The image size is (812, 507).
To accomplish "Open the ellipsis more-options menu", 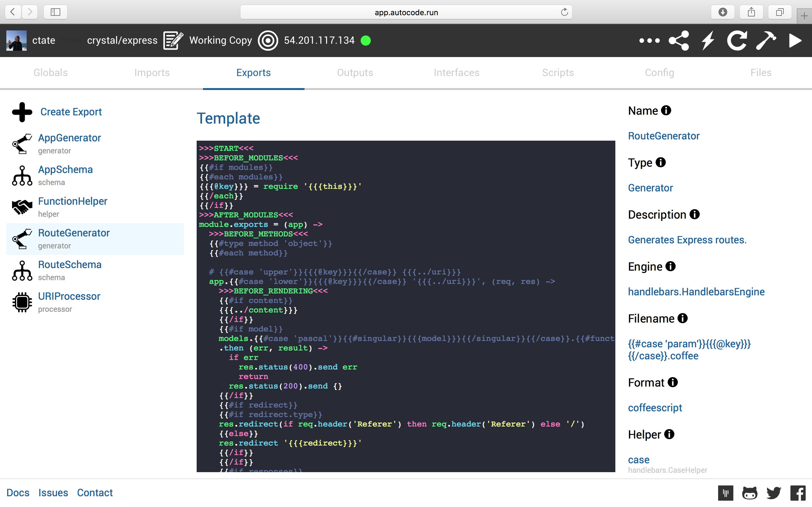I will (x=649, y=41).
